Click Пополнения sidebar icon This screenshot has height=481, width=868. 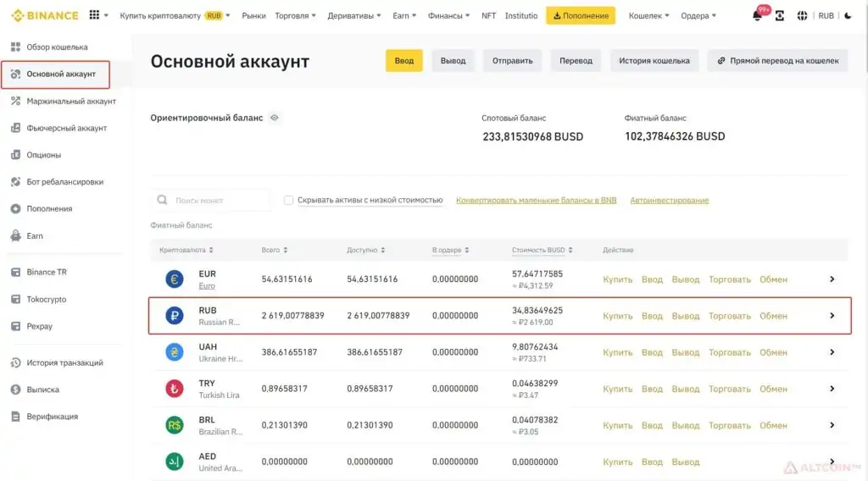coord(15,208)
